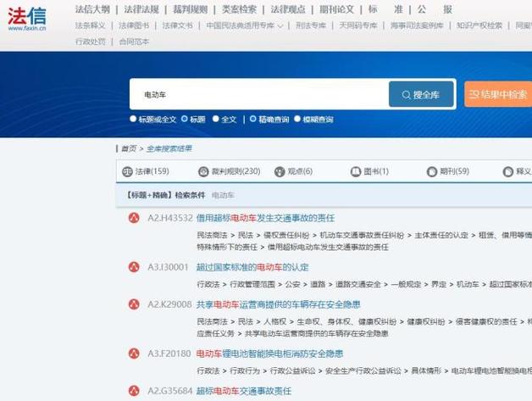
Task: Select the 标题或全文 radio option
Action: coord(133,119)
